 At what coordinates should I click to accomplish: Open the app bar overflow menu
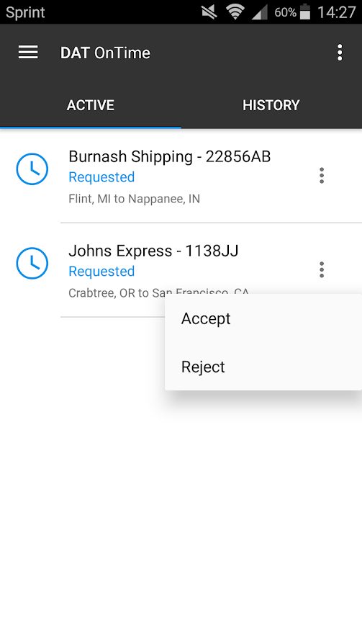pos(340,53)
